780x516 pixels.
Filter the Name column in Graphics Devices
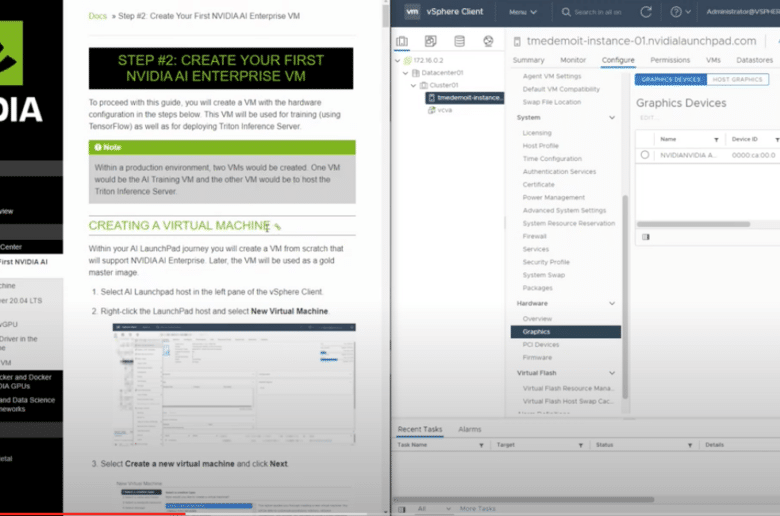pos(716,140)
